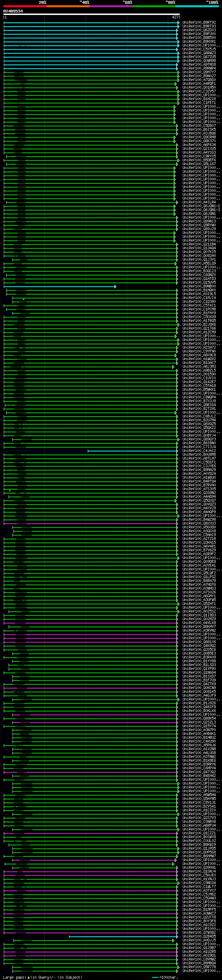Select UniRef100_A8J3M3 label
The height and width of the screenshot is (980, 222).
pos(199,367)
